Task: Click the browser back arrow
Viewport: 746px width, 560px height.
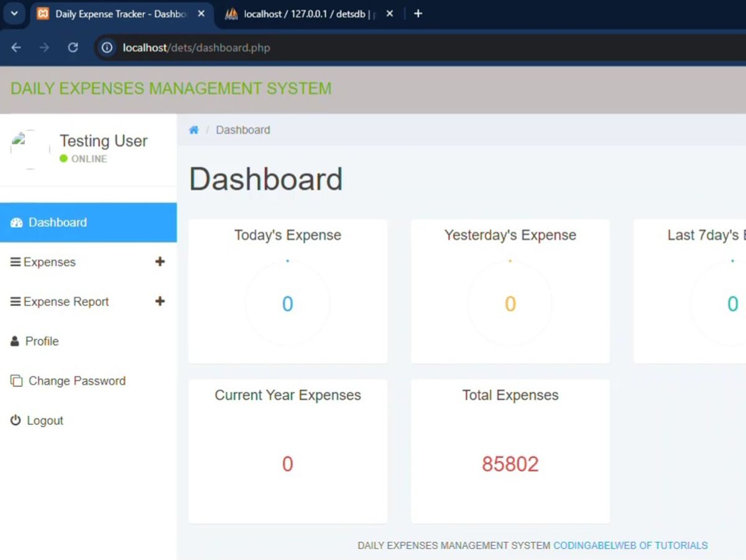Action: point(16,48)
